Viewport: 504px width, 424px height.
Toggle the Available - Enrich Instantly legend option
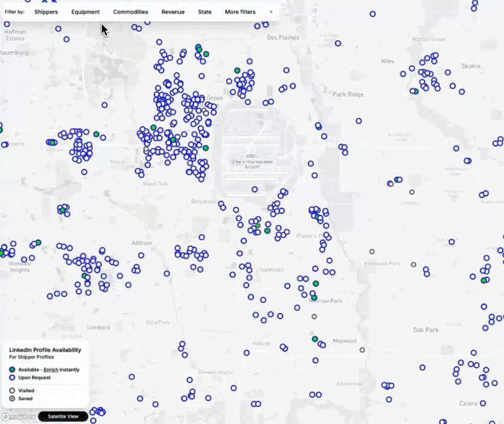click(x=12, y=369)
